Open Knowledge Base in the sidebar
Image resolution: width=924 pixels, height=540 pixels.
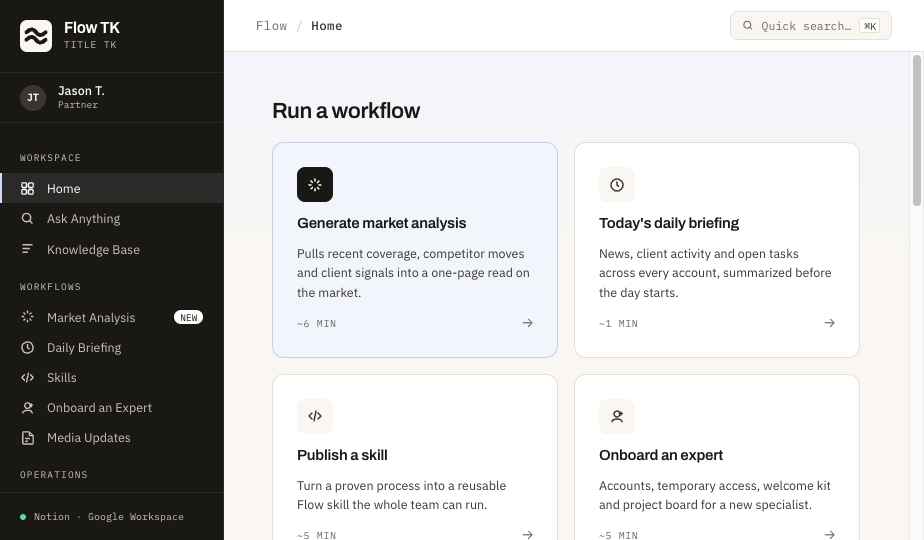click(x=112, y=249)
